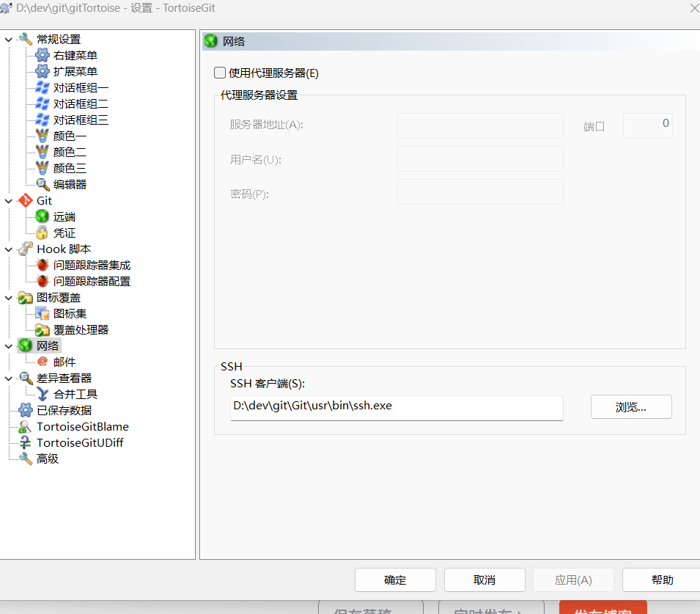Click the red Git diamond icon
The width and height of the screenshot is (700, 614).
pyautogui.click(x=26, y=201)
